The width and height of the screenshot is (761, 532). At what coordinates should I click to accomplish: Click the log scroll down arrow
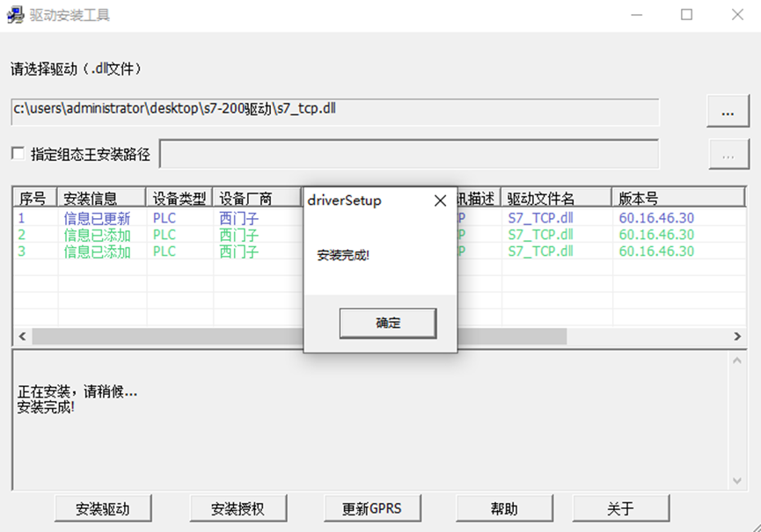tap(736, 481)
